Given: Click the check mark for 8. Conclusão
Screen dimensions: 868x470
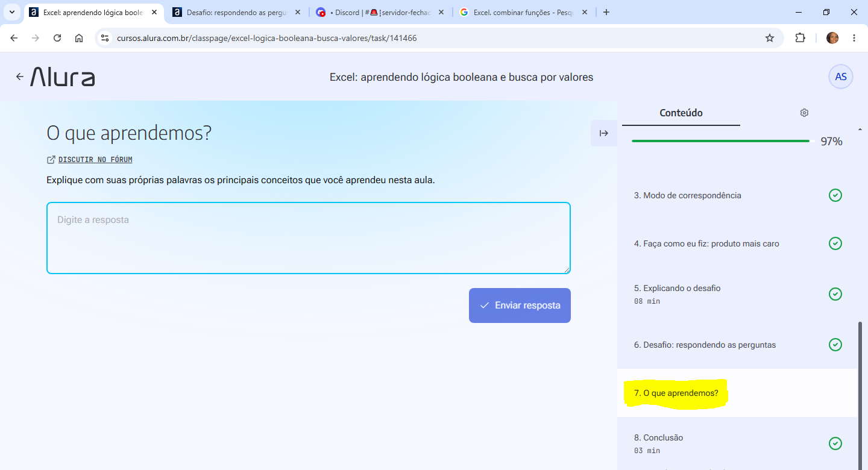Looking at the screenshot, I should (x=835, y=443).
